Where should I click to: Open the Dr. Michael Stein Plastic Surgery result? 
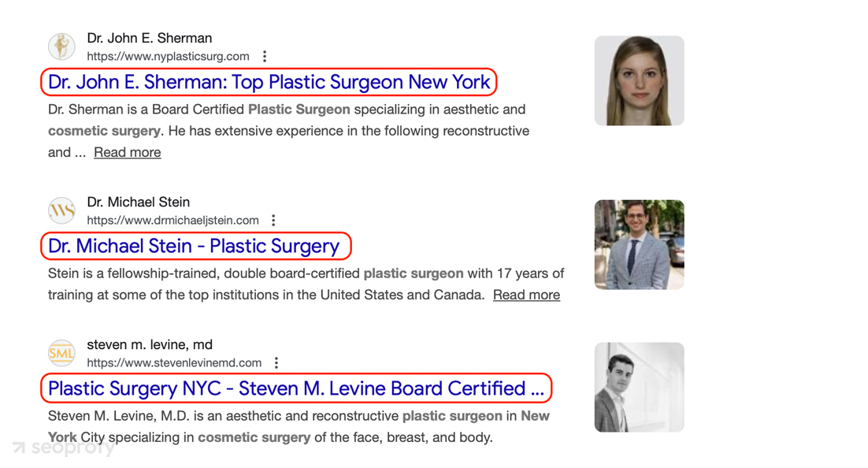pyautogui.click(x=195, y=246)
